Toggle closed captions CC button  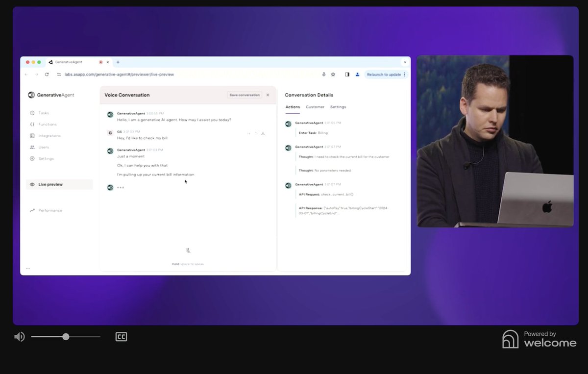pyautogui.click(x=121, y=337)
